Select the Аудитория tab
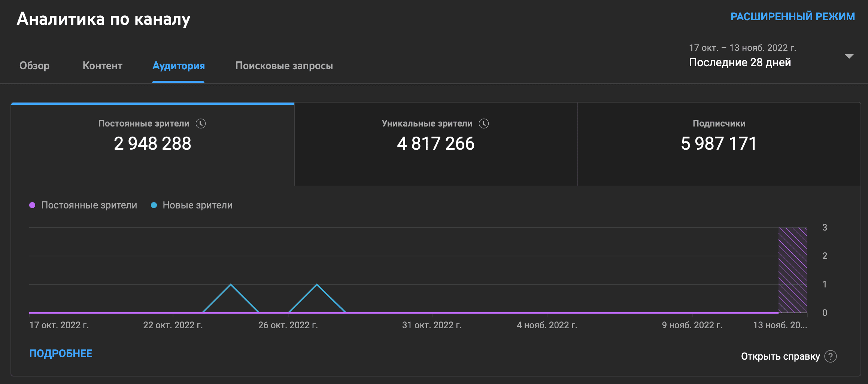 [178, 66]
